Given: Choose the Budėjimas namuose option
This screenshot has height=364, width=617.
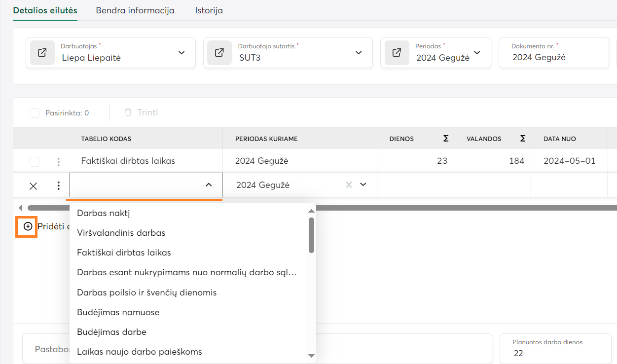Looking at the screenshot, I should tap(118, 312).
